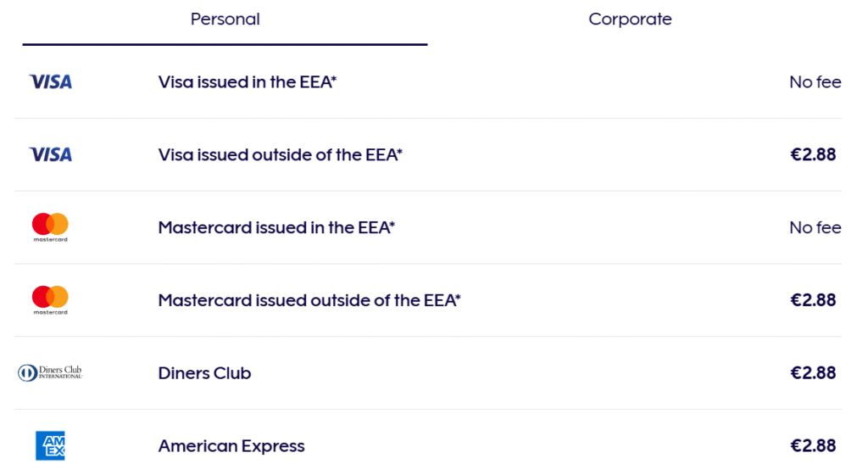The image size is (868, 475).
Task: Click the Visa logo for EEA-issued cards
Action: point(50,82)
